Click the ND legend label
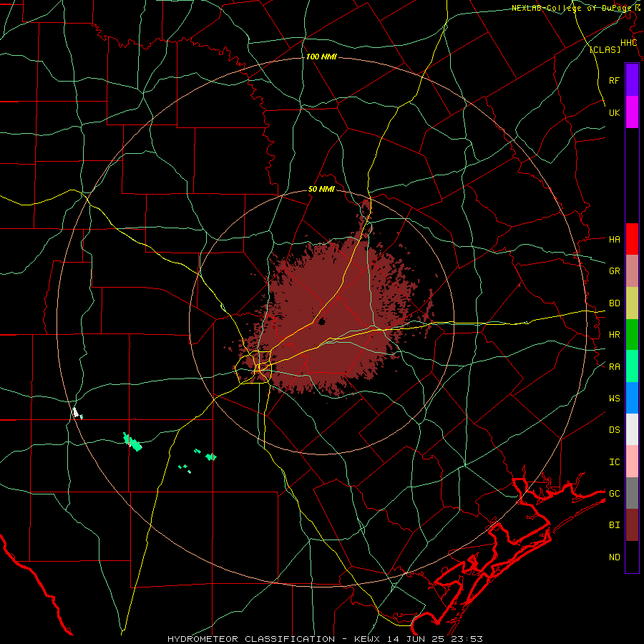This screenshot has height=644, width=644. (x=614, y=557)
